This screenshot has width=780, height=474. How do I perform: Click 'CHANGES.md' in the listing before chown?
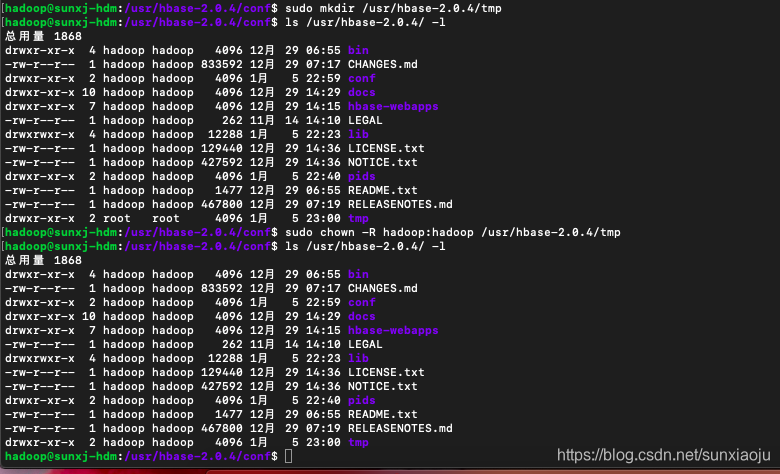(383, 64)
